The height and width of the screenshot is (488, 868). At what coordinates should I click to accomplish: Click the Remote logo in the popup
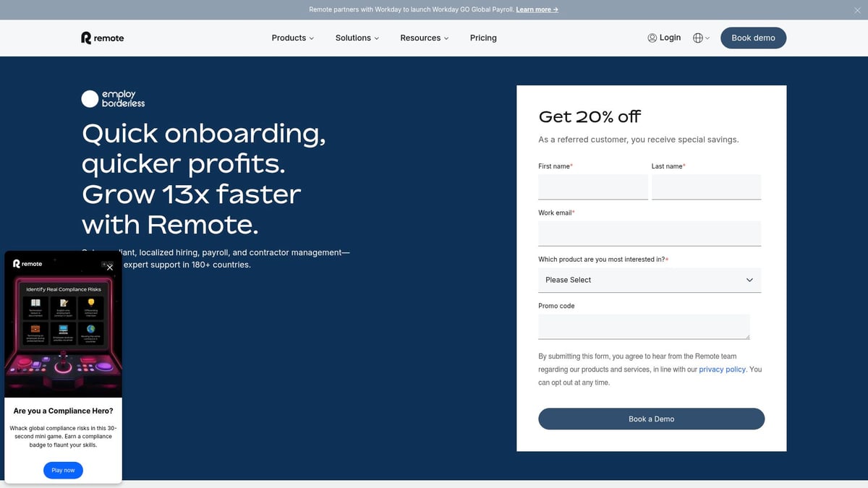click(27, 264)
